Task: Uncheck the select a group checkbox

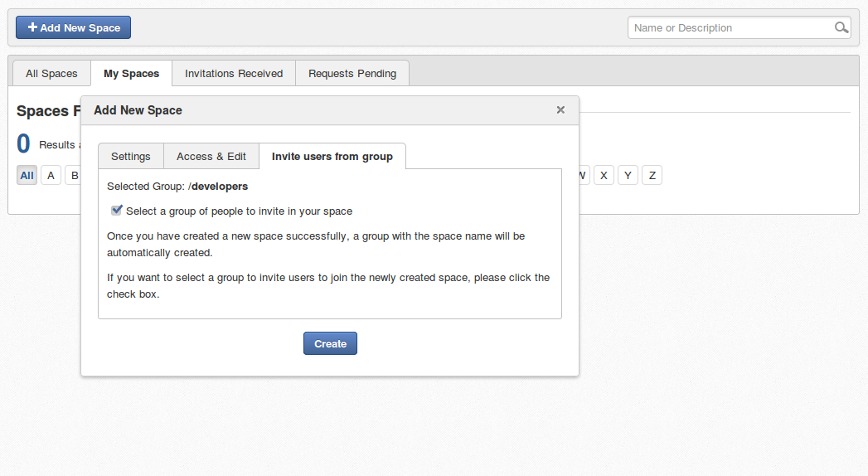Action: [x=116, y=211]
